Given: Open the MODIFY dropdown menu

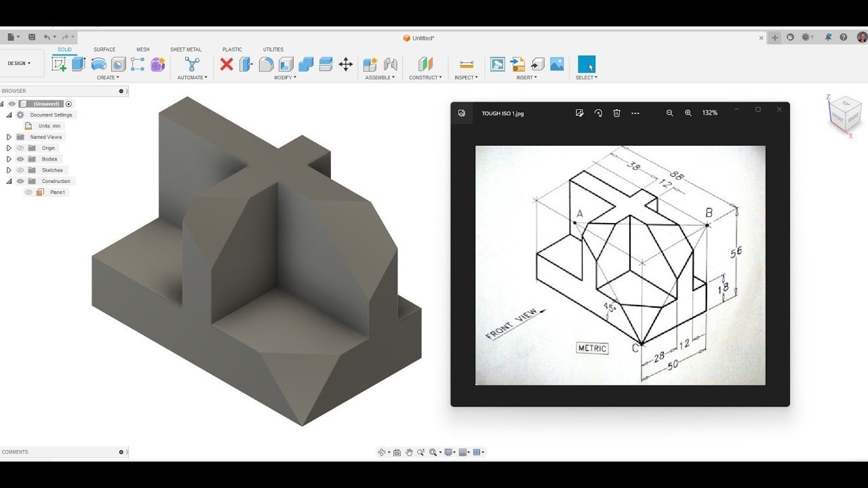Looking at the screenshot, I should (x=285, y=78).
